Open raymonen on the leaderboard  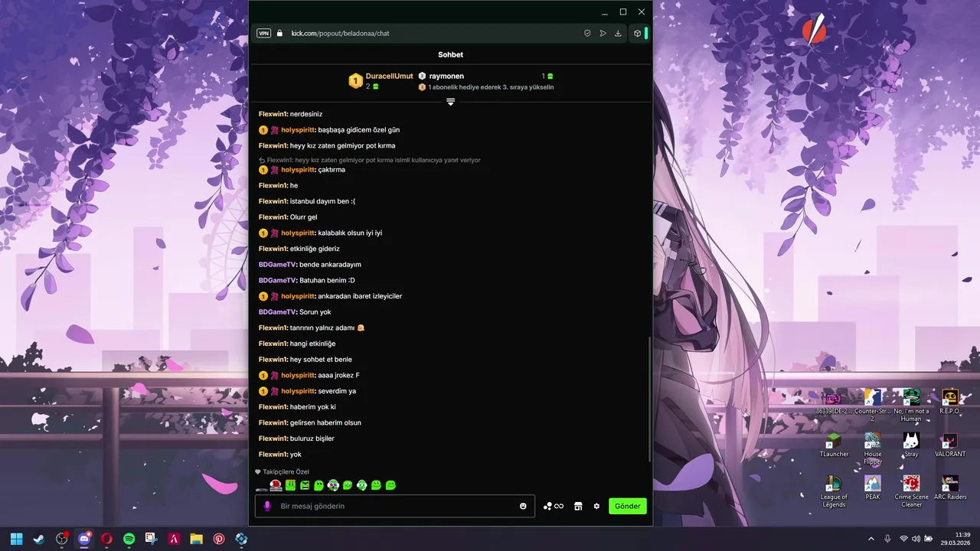pos(446,77)
